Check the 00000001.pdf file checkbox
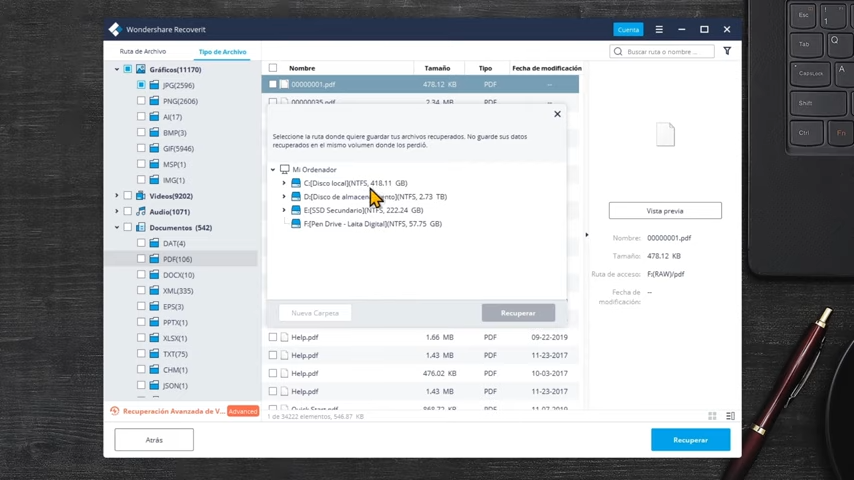This screenshot has height=480, width=854. (273, 84)
